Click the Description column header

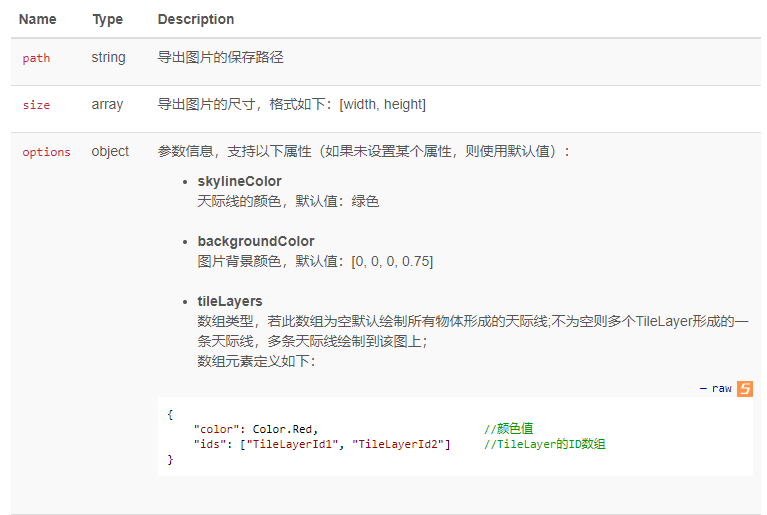click(x=196, y=19)
